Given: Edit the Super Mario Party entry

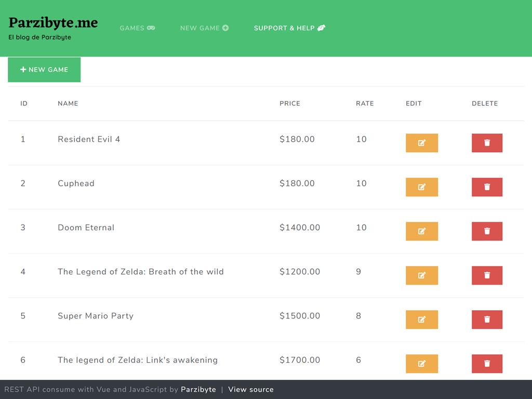Looking at the screenshot, I should click(421, 320).
